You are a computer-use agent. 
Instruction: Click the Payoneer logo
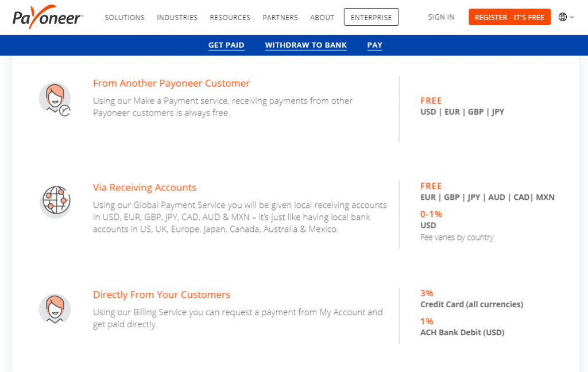tap(48, 17)
